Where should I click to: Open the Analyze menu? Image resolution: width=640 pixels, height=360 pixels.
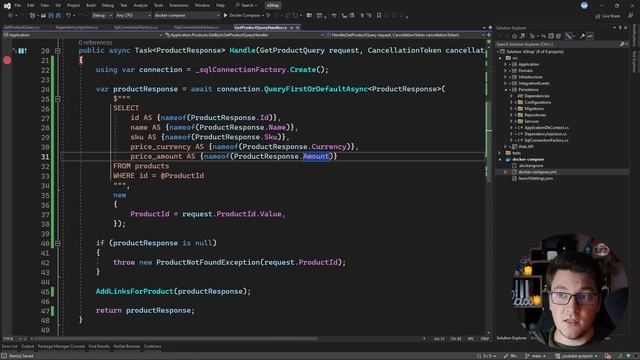point(140,5)
